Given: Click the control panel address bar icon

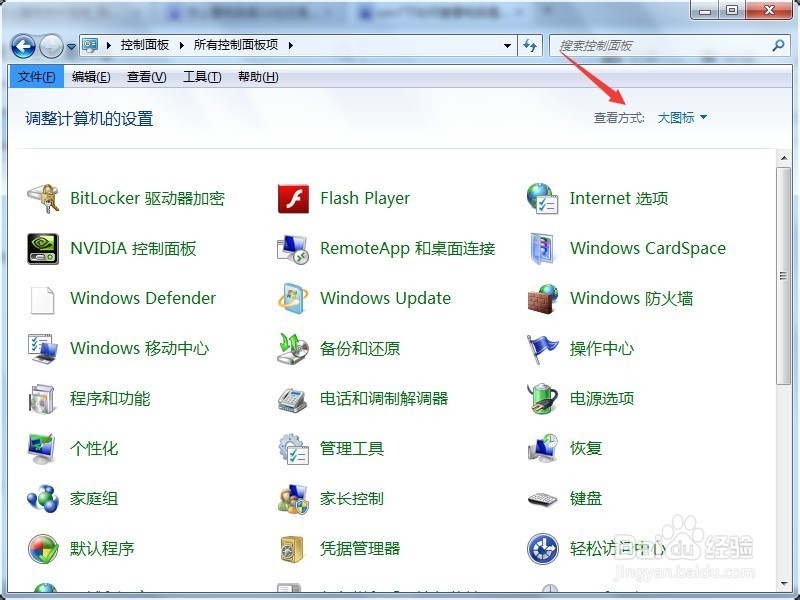Looking at the screenshot, I should pos(90,45).
